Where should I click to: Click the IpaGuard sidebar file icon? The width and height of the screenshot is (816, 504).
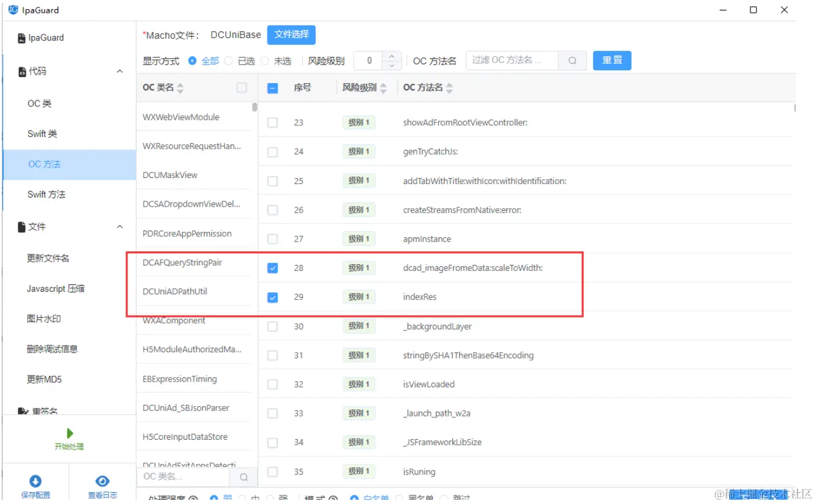pos(22,38)
